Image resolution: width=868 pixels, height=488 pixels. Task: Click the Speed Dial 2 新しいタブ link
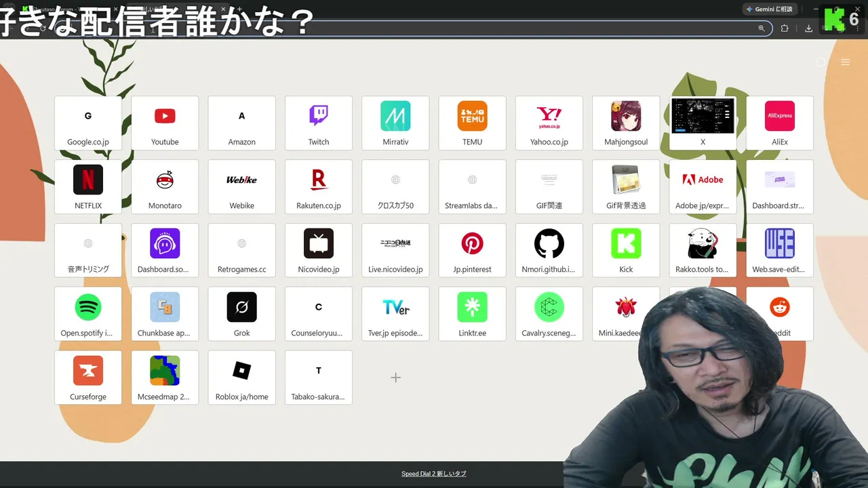pyautogui.click(x=434, y=474)
